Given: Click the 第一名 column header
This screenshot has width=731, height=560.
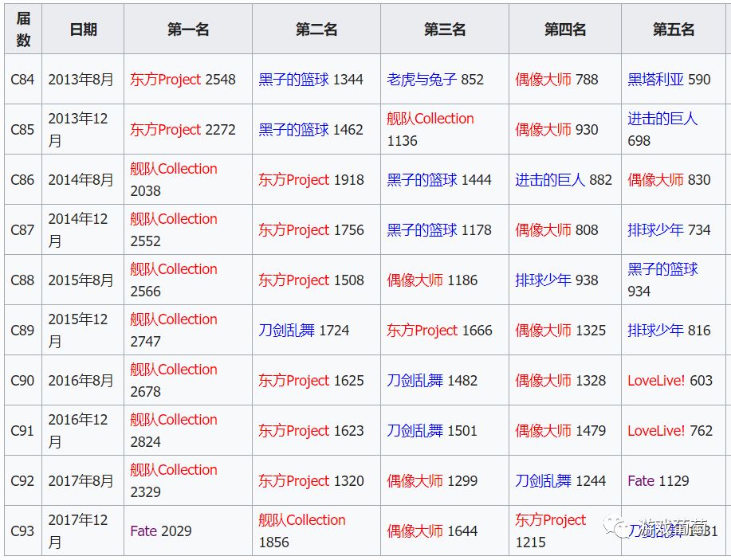Looking at the screenshot, I should [x=188, y=29].
